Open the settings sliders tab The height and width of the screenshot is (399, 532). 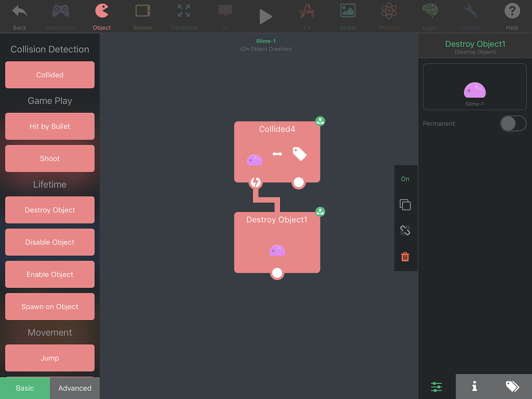pyautogui.click(x=436, y=387)
